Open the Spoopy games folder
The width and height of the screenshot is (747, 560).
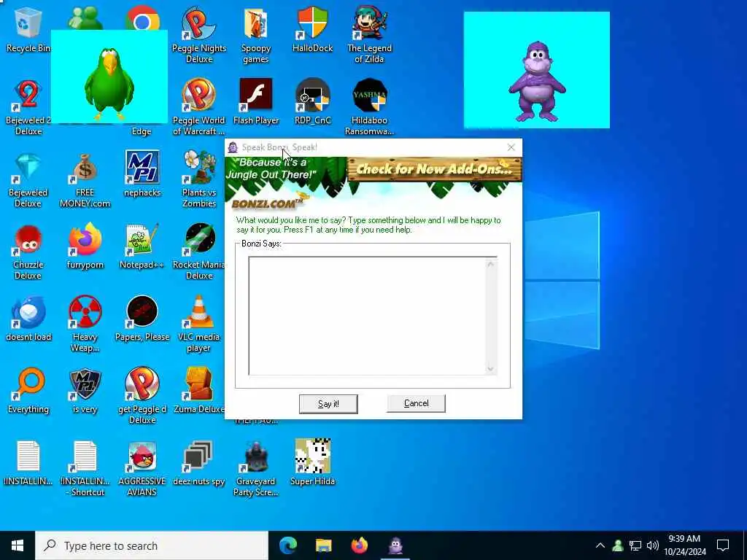(x=256, y=24)
